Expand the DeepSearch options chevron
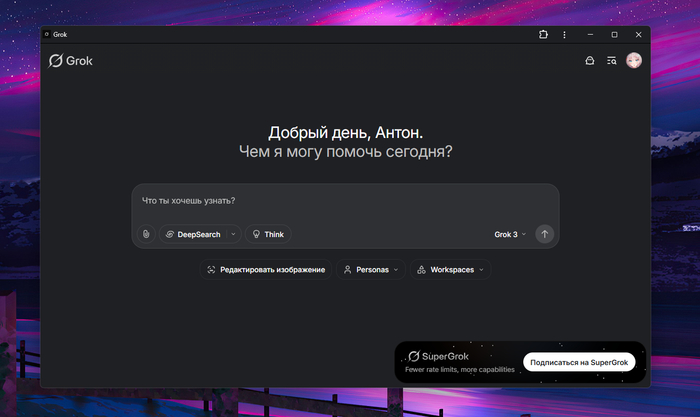The width and height of the screenshot is (700, 417). 233,234
